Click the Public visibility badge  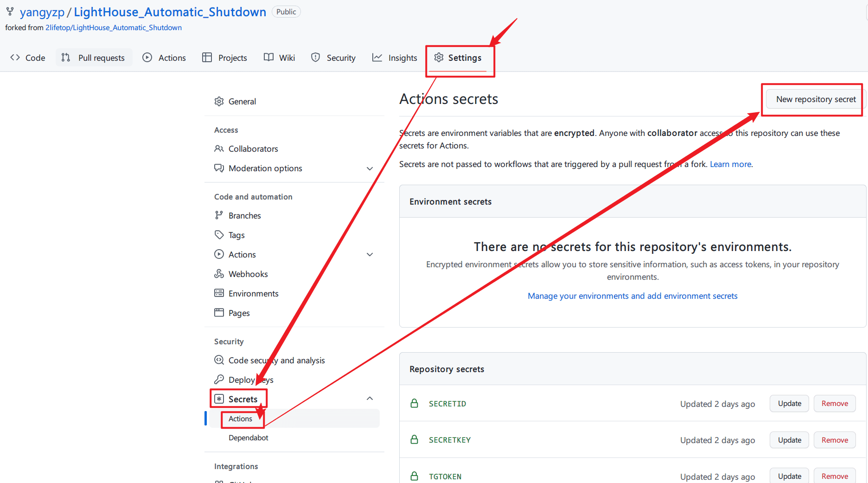click(x=286, y=12)
